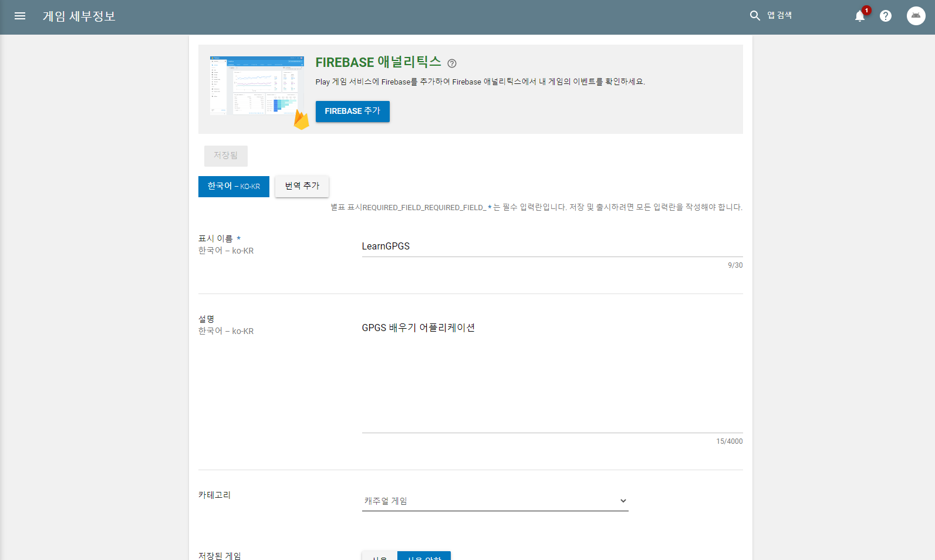Click the 표시 이름 label
The width and height of the screenshot is (935, 560).
coord(215,239)
